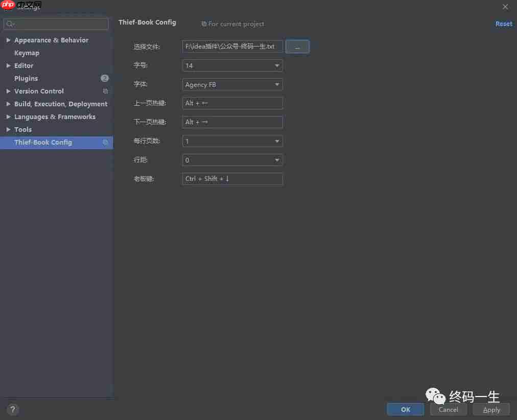Open the Agency FB font dropdown

click(x=232, y=85)
